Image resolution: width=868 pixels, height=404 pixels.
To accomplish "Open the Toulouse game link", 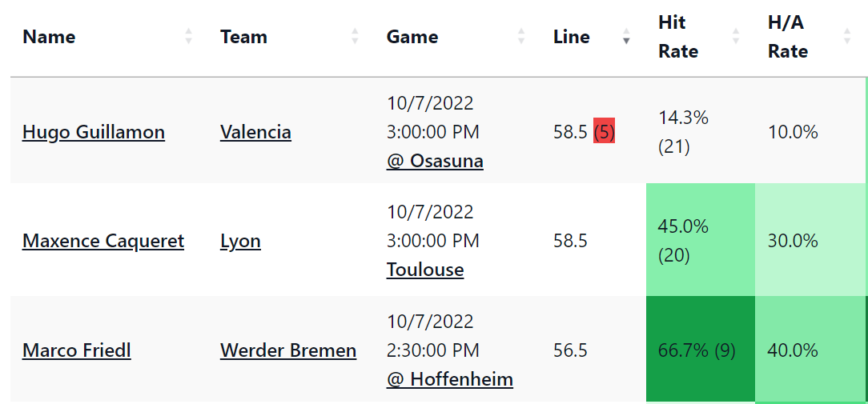I will click(x=425, y=270).
